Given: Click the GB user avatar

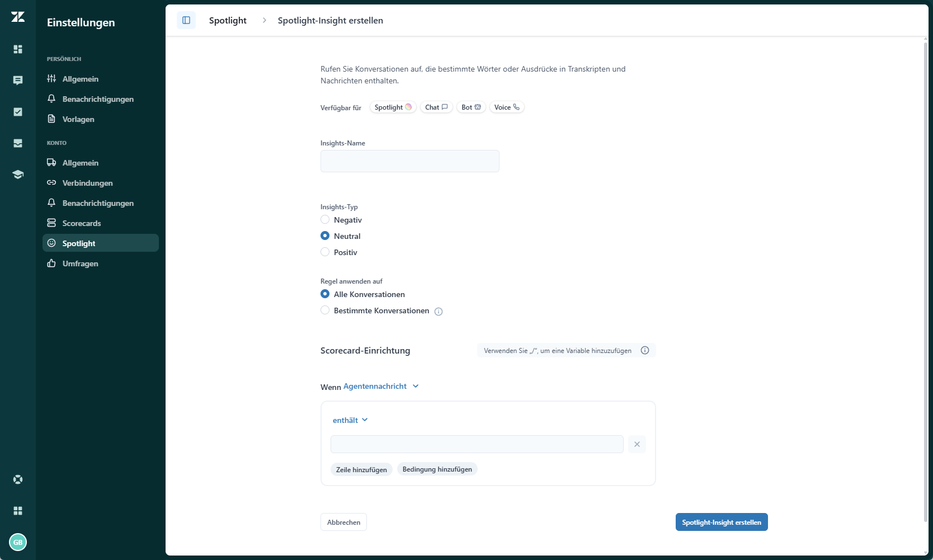Looking at the screenshot, I should click(18, 542).
